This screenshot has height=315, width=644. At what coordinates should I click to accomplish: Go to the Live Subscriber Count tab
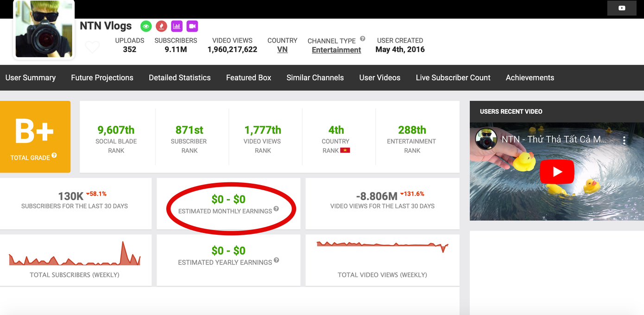click(x=453, y=78)
